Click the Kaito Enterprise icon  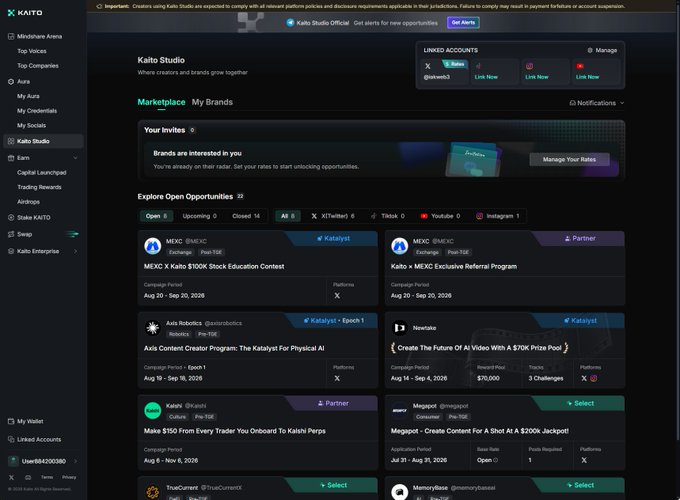pos(11,251)
